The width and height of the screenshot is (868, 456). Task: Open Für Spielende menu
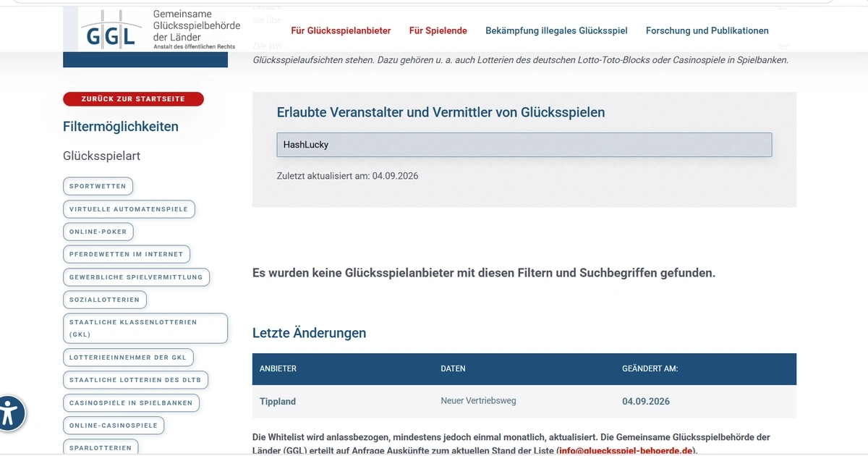[x=438, y=30]
